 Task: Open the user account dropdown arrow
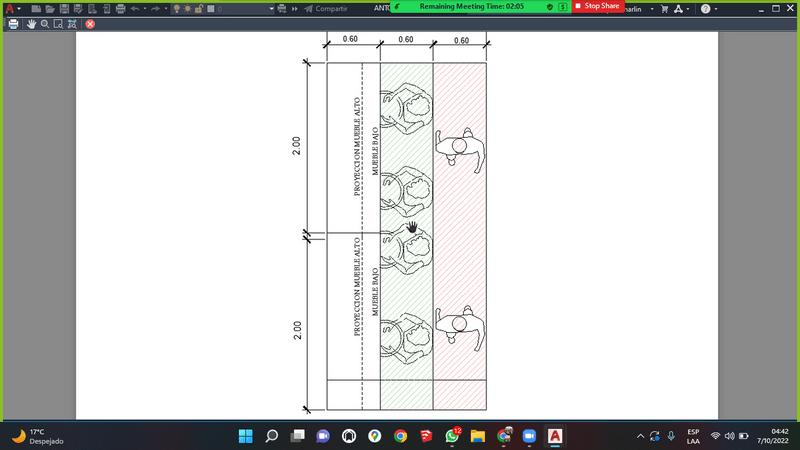coord(652,9)
